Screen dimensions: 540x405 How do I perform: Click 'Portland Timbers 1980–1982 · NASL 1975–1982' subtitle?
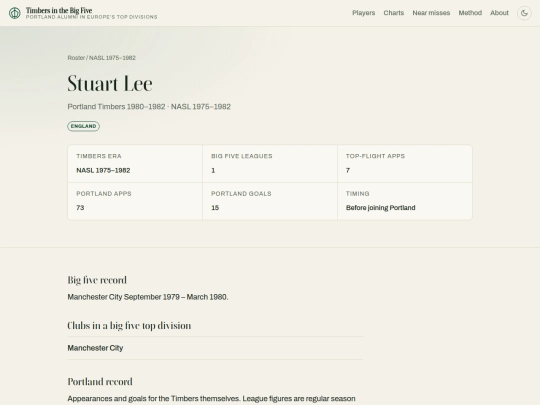149,107
